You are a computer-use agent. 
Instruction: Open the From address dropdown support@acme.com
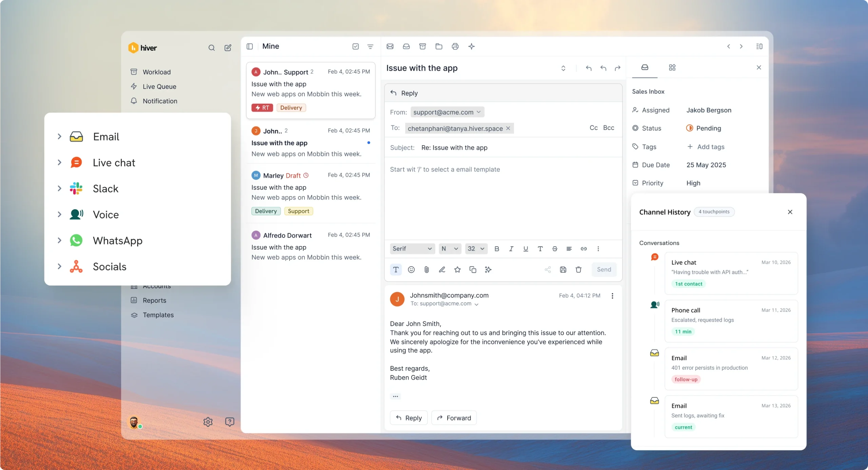(447, 112)
